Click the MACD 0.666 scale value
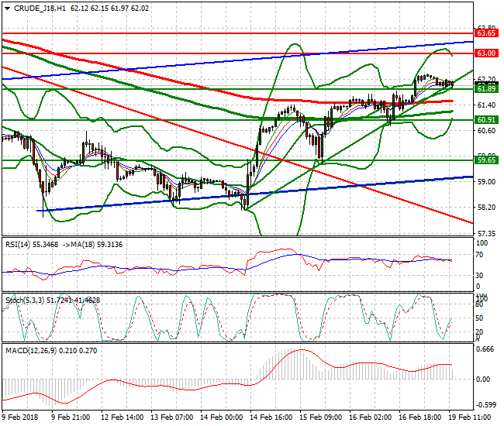 point(485,349)
